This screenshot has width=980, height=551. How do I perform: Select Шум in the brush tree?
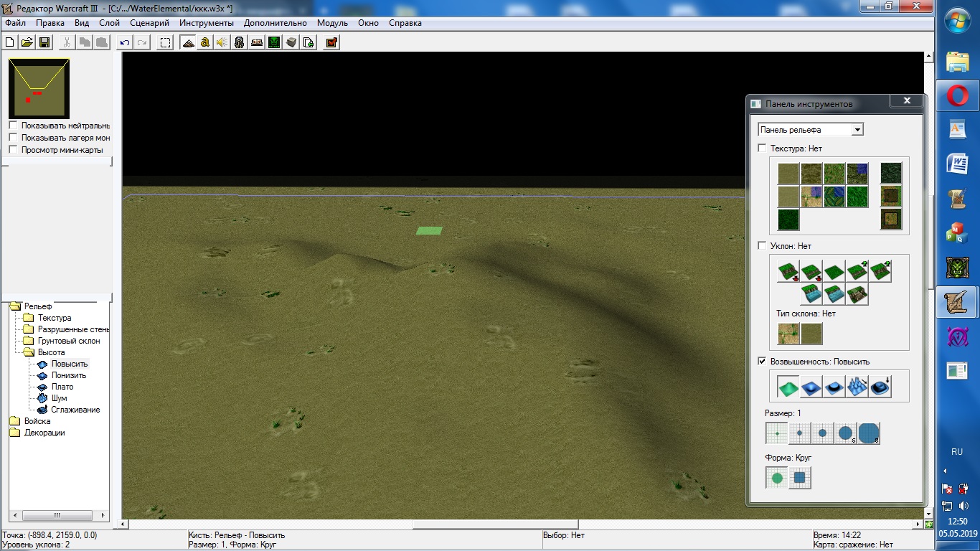tap(59, 398)
